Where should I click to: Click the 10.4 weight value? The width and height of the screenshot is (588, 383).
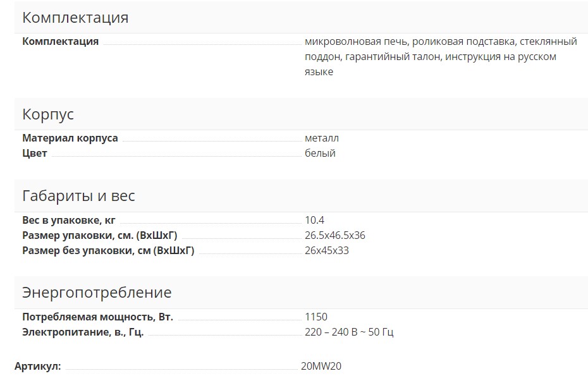[x=314, y=221]
